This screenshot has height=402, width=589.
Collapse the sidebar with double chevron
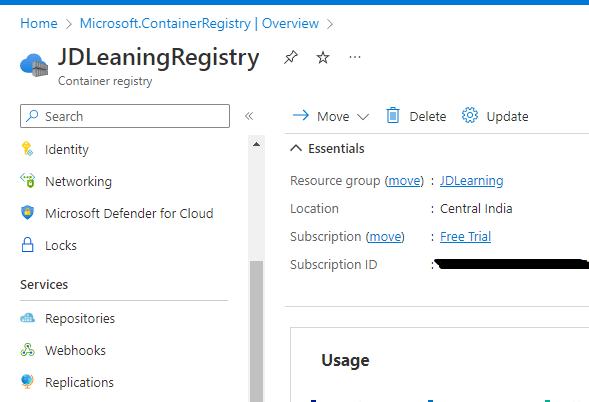click(x=249, y=116)
